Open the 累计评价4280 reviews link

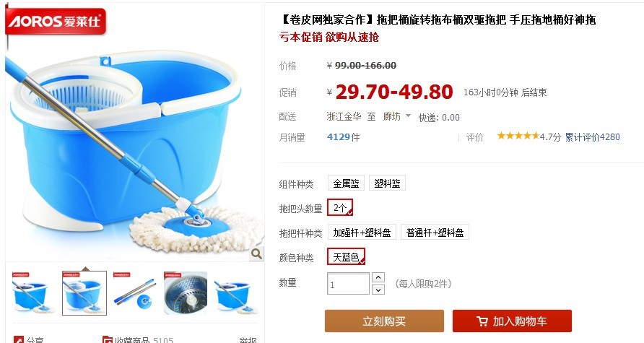click(592, 136)
